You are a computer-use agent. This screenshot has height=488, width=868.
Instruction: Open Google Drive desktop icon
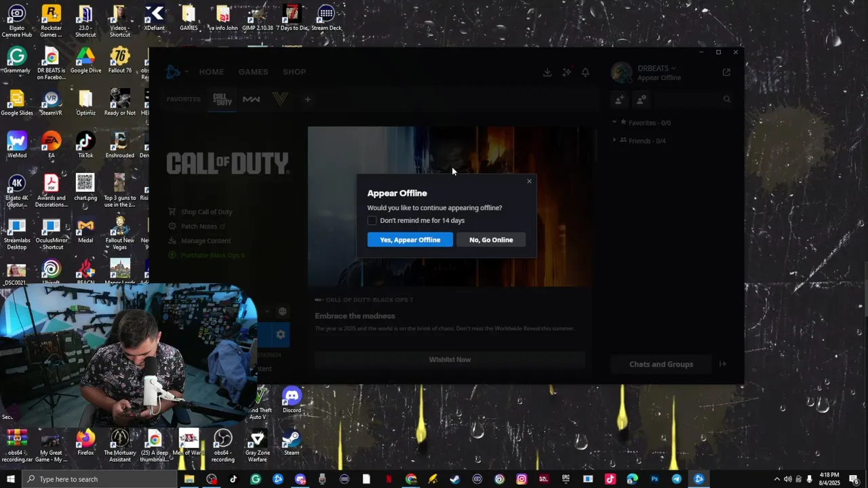[x=85, y=60]
